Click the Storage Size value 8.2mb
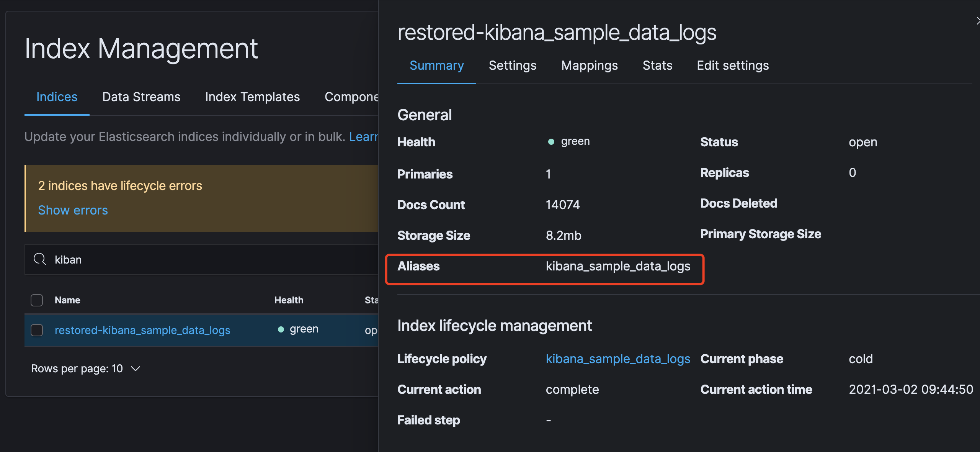This screenshot has width=980, height=452. click(563, 235)
